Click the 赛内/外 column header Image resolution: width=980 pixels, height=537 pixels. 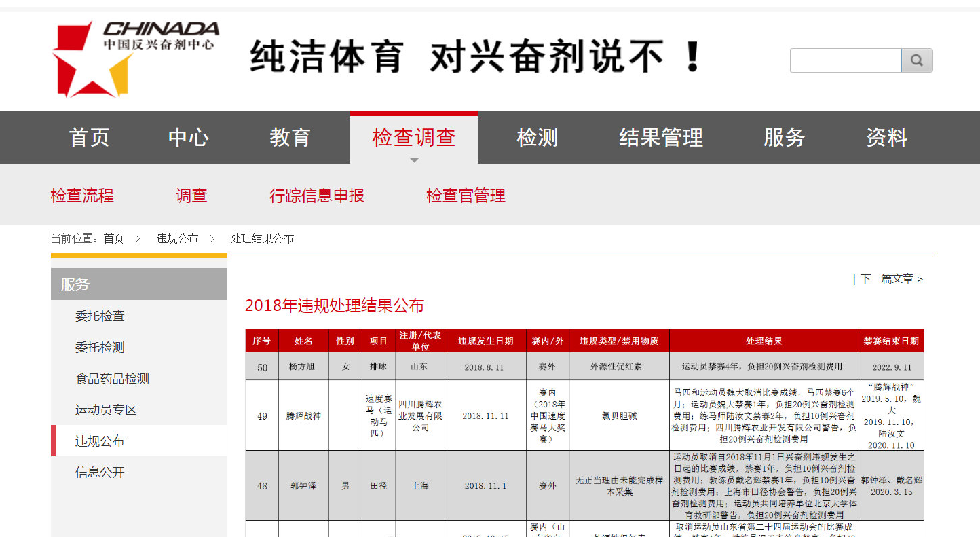click(548, 341)
